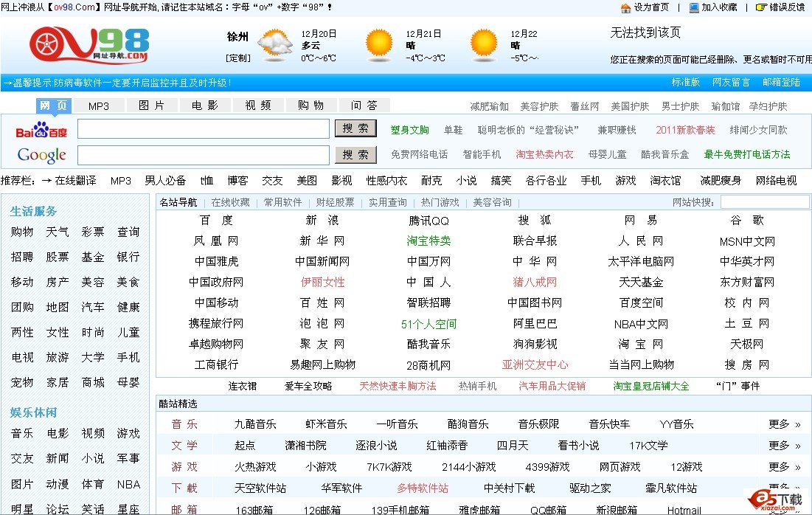
Task: Click the monitor icon beside 加入收藏
Action: point(694,7)
